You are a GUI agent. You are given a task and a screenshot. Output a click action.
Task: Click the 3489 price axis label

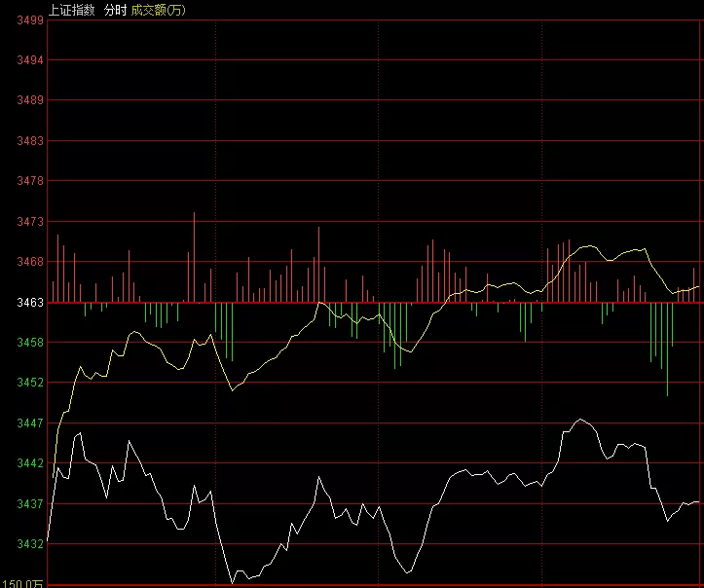30,100
